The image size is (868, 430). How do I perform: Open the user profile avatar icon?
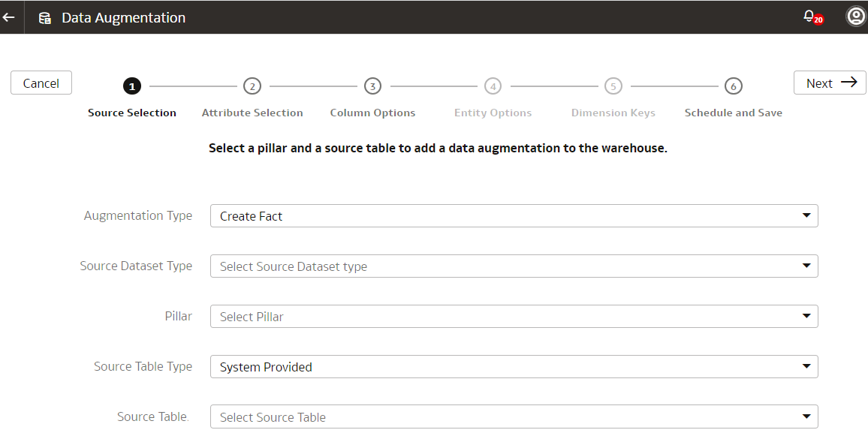(856, 17)
